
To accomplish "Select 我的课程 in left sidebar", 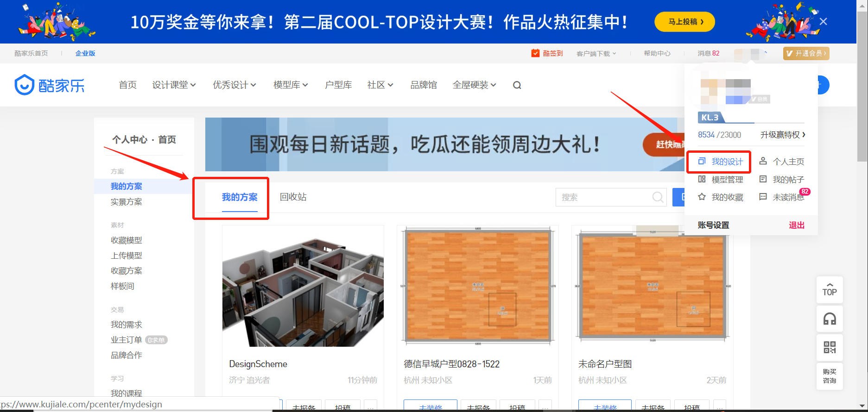I will [127, 393].
